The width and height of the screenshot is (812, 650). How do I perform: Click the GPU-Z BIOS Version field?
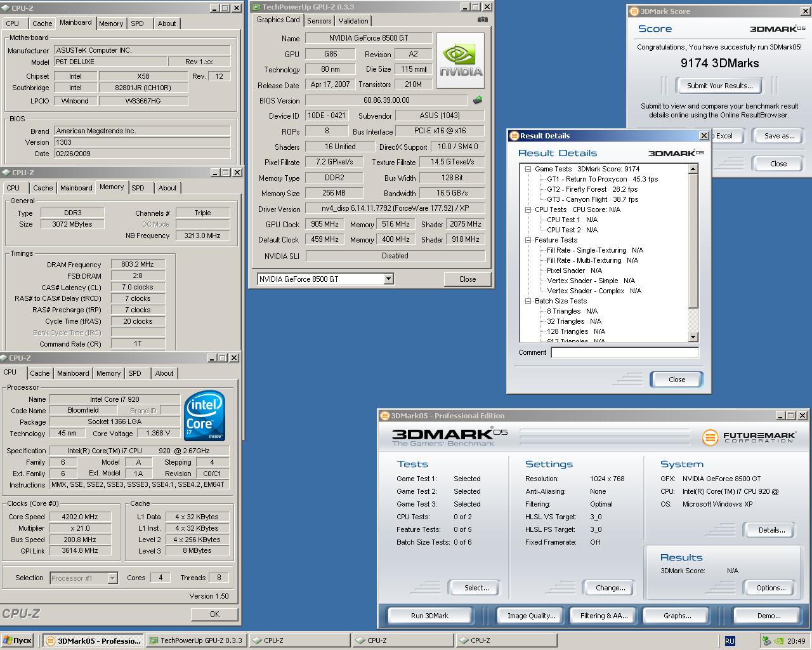coord(386,100)
